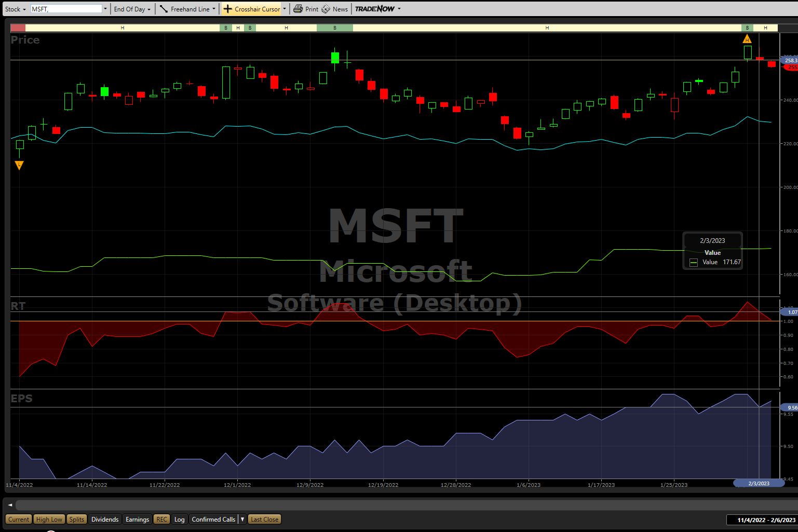Click the left scroll arrow on the scrollbar
This screenshot has height=532, width=798.
[10, 504]
